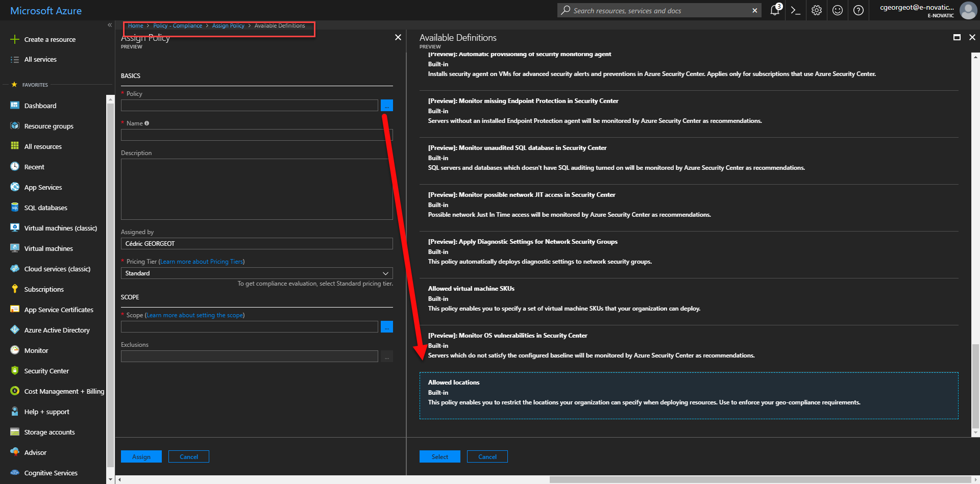Go to Policy - Compliance breadcrumb
This screenshot has width=980, height=484.
178,26
